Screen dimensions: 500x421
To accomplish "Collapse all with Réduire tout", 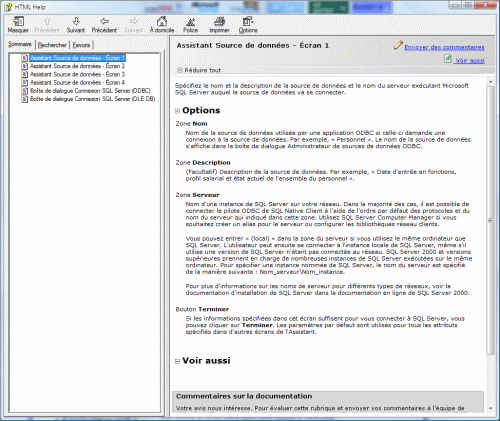I will [199, 70].
